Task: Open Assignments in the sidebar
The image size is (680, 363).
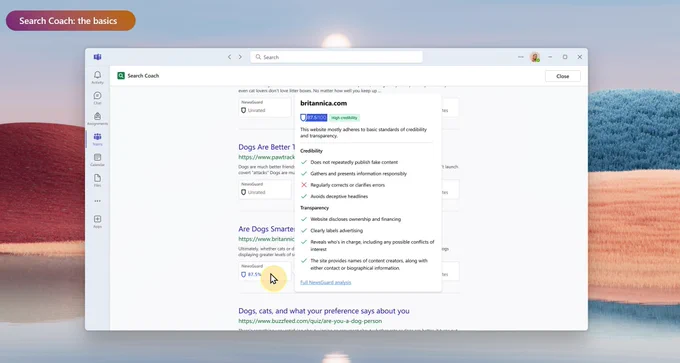Action: click(97, 118)
